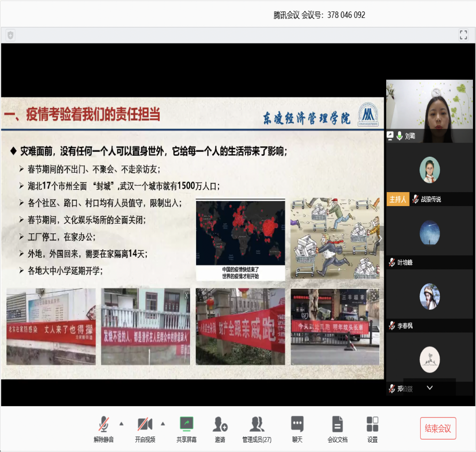This screenshot has height=452, width=476.
Task: Start sharing with the 共享屏幕 icon
Action: click(187, 425)
